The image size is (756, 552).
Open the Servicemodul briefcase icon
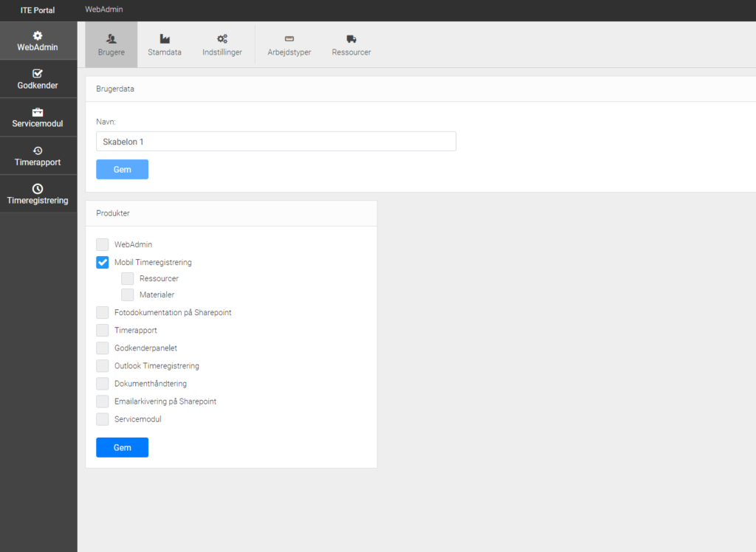[x=38, y=112]
